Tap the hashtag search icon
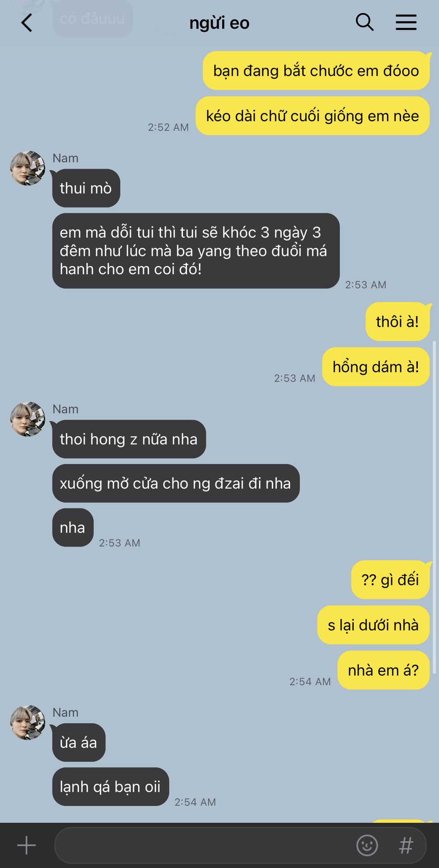The image size is (439, 868). (406, 845)
